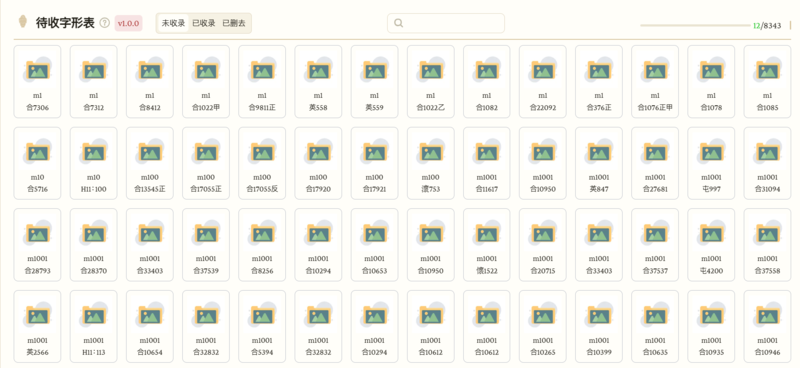Switch to the 未收录 tab
The width and height of the screenshot is (800, 368).
point(173,23)
